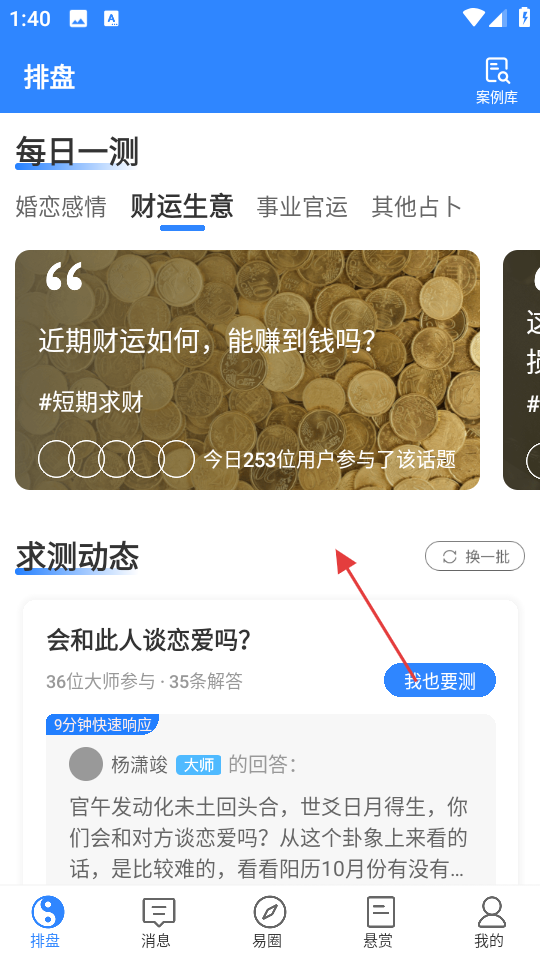Open the 消息 messages icon
540x960 pixels.
(x=159, y=913)
